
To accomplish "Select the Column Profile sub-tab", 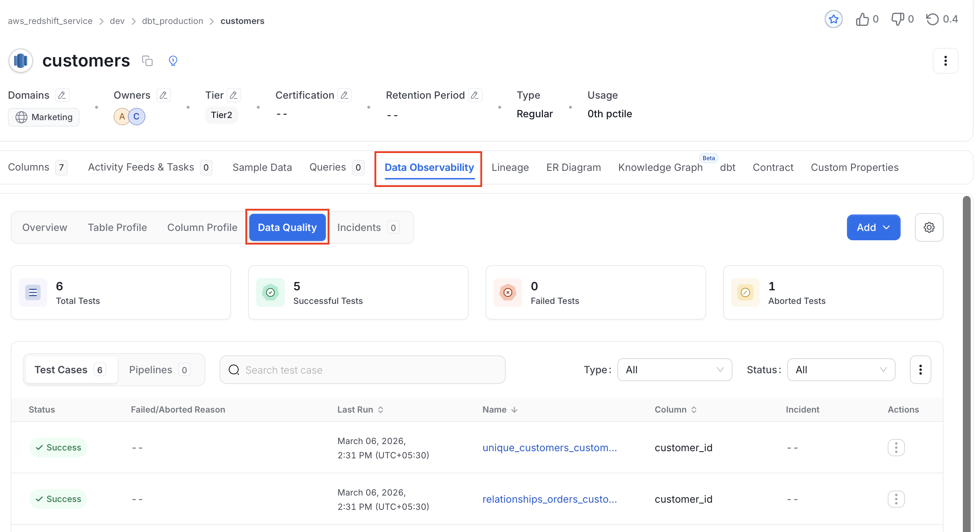I will pos(202,227).
